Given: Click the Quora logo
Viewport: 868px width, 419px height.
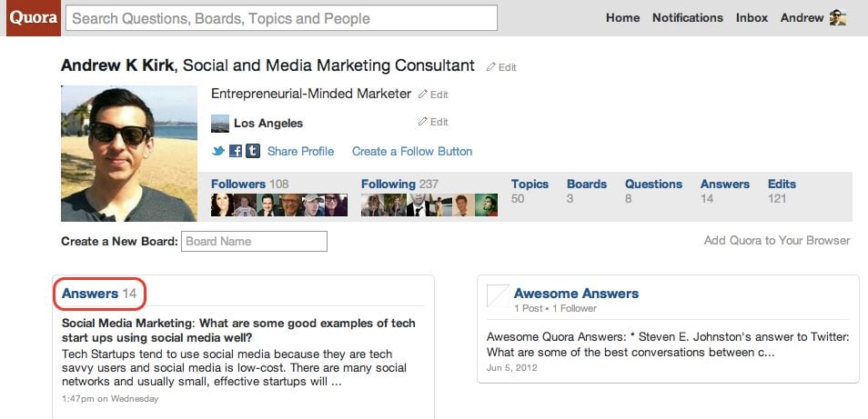Looking at the screenshot, I should point(34,17).
